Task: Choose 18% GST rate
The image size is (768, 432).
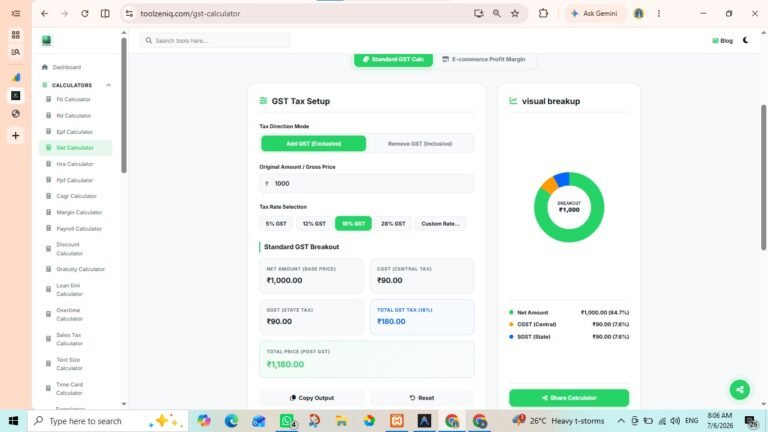Action: [x=353, y=223]
